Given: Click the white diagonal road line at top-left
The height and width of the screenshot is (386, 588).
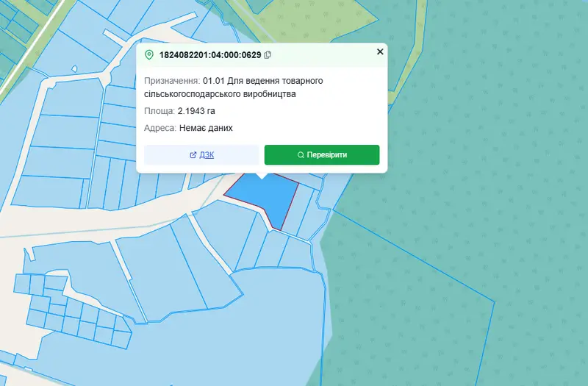Looking at the screenshot, I should click(32, 48).
